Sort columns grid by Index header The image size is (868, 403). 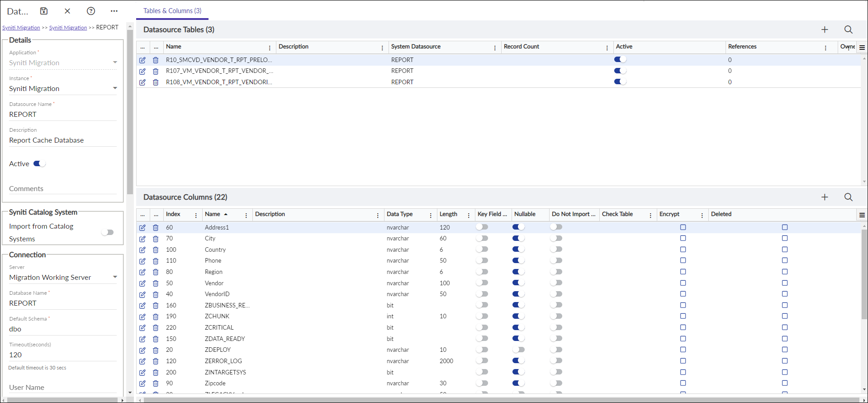click(173, 214)
